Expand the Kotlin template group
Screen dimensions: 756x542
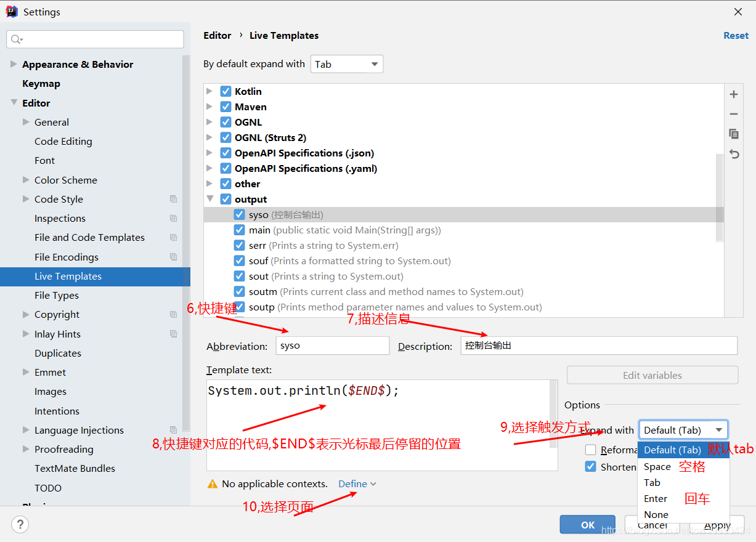[x=209, y=91]
